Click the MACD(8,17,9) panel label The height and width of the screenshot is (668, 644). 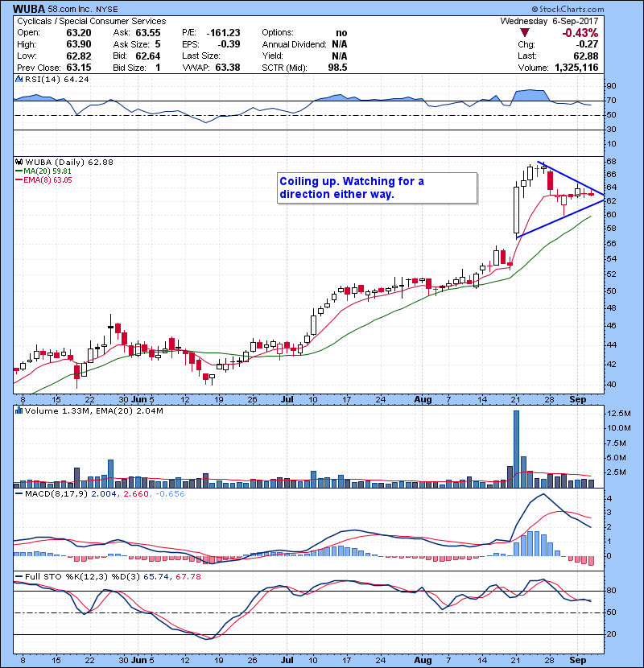tap(56, 494)
